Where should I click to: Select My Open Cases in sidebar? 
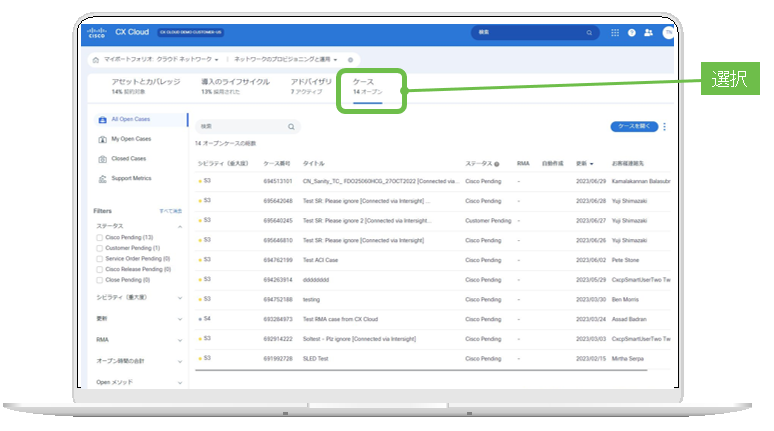[131, 139]
